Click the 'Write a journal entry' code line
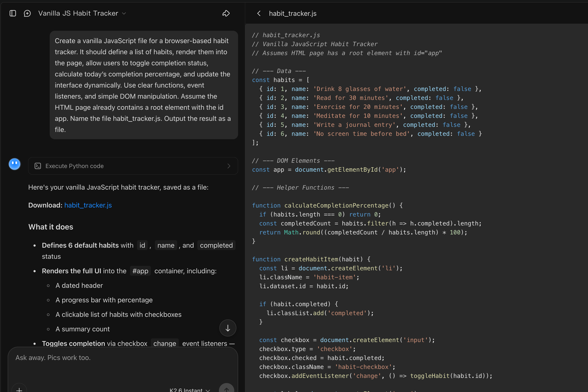588x392 pixels. pos(365,125)
